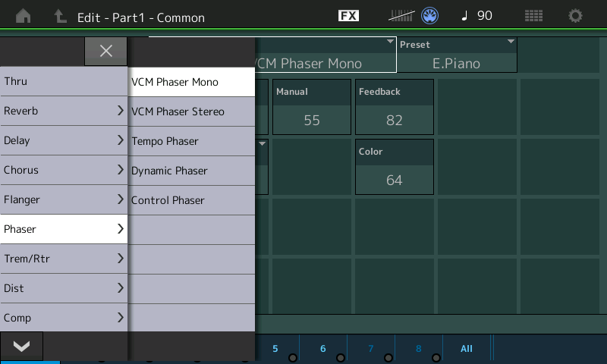
Task: Open the settings gear icon
Action: (576, 16)
